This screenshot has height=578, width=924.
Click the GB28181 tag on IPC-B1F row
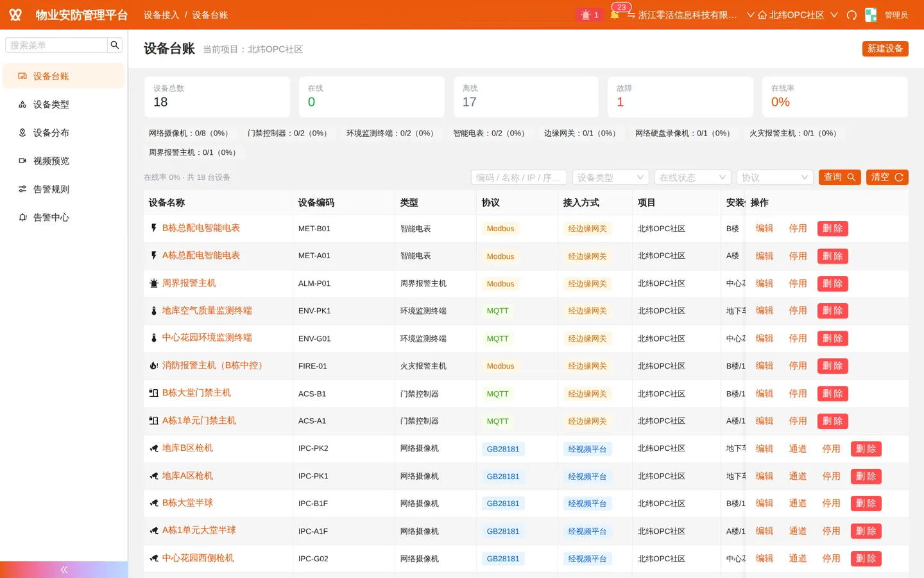(502, 504)
